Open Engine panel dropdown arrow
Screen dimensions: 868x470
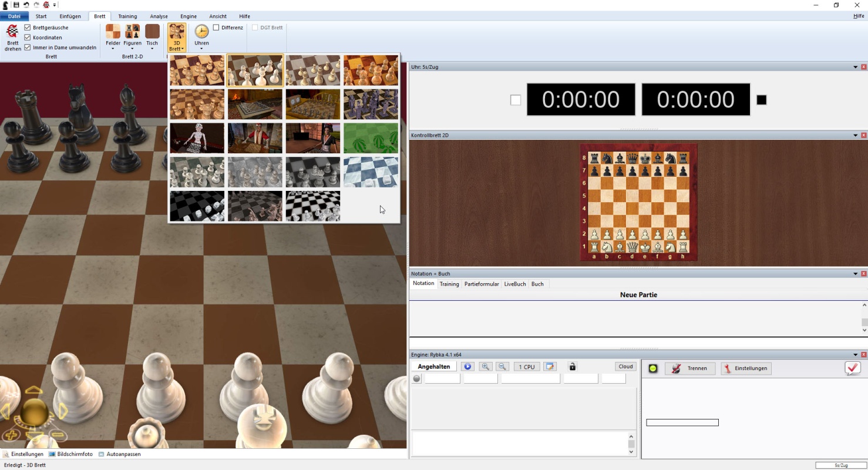pos(856,355)
